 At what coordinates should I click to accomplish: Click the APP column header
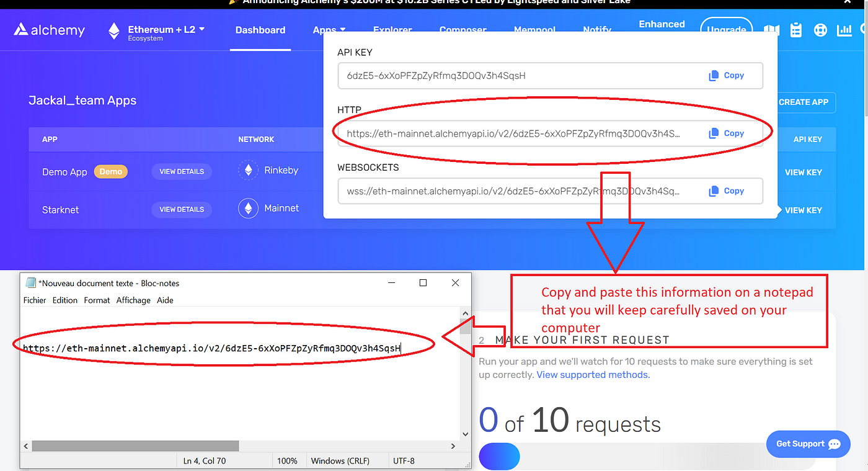pos(50,140)
